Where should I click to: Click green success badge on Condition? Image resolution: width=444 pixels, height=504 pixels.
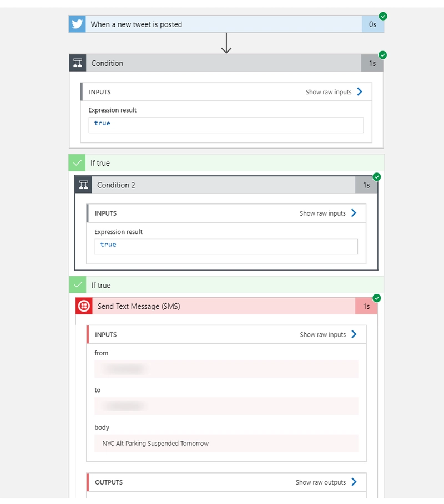point(383,55)
